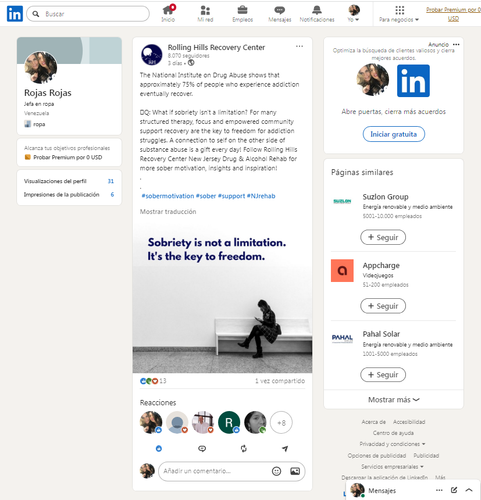
Task: Open the Sobriety post image
Action: (222, 297)
